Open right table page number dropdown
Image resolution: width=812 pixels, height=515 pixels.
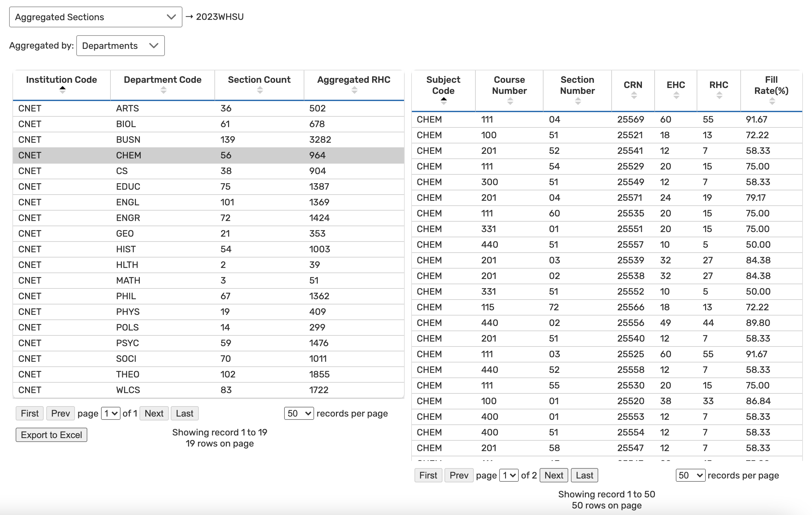point(509,475)
